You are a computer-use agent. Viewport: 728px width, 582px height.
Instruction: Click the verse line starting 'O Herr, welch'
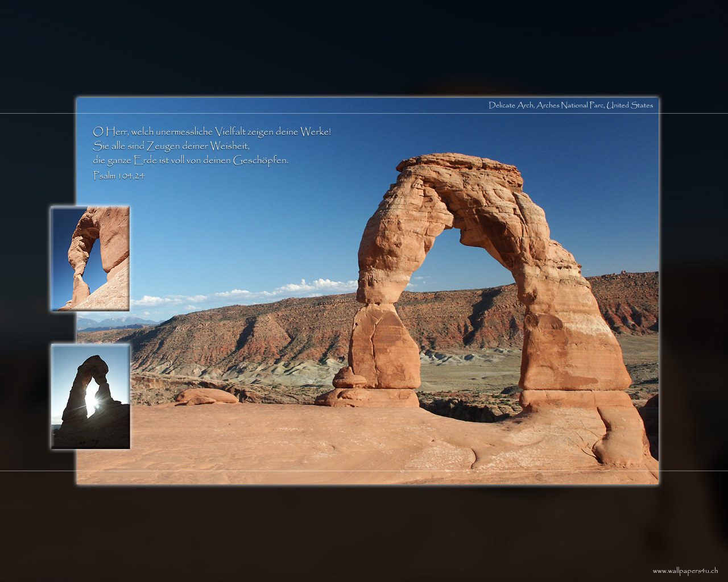coord(212,132)
